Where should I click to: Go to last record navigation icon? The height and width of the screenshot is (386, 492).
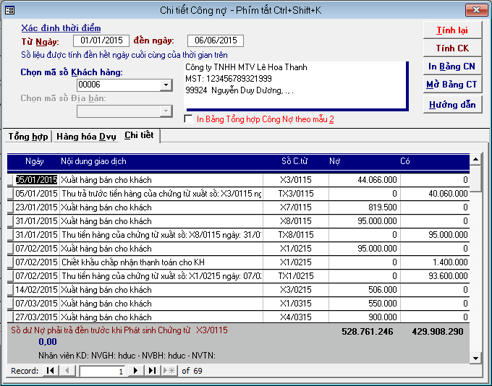[x=152, y=371]
